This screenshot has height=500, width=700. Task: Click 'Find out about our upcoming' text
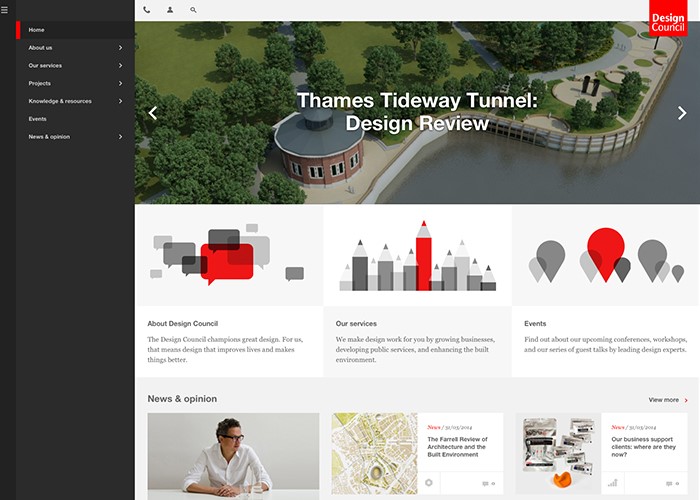(x=605, y=344)
